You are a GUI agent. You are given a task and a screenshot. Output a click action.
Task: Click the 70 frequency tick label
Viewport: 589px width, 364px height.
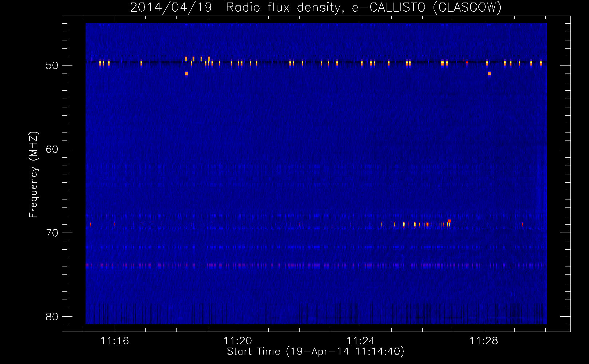pos(52,233)
